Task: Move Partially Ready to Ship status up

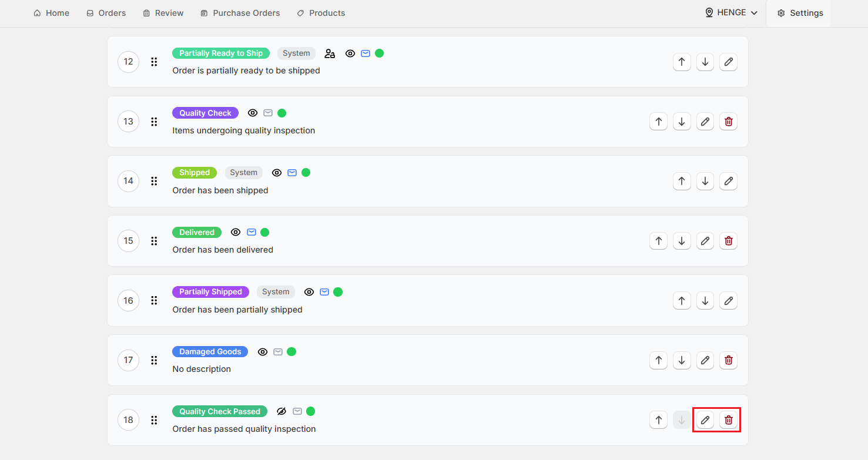Action: pos(682,62)
